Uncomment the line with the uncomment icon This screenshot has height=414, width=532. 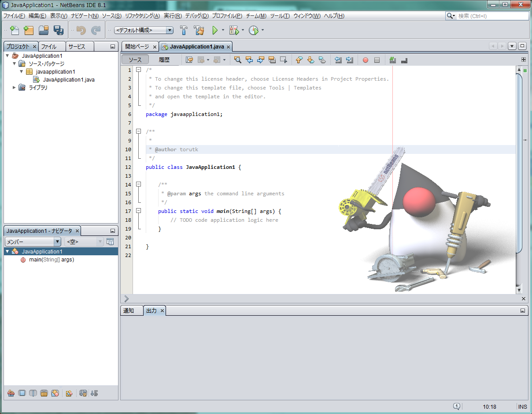[404, 60]
